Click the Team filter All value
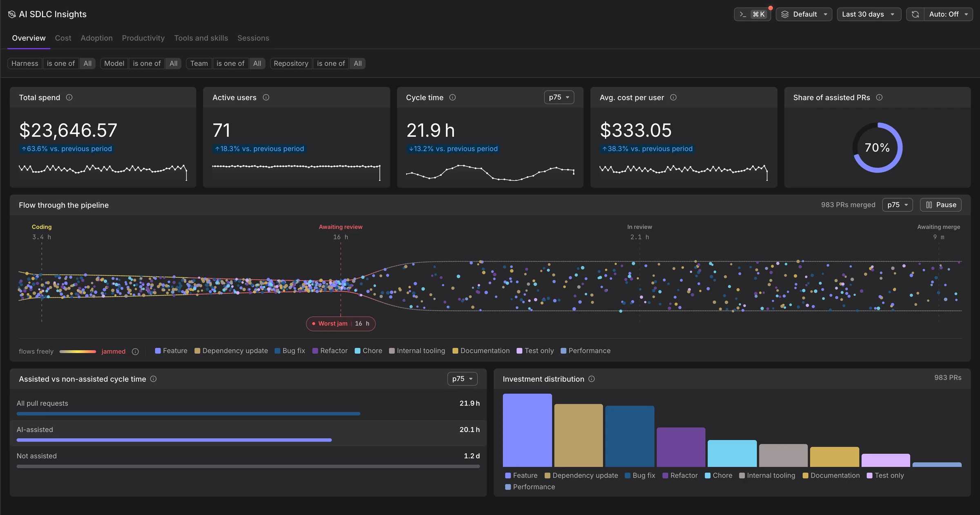 257,63
